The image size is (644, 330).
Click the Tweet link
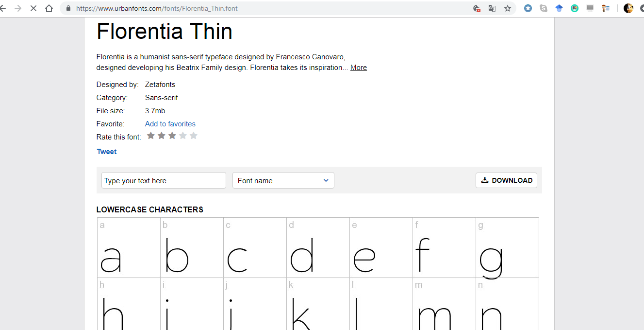[x=107, y=152]
